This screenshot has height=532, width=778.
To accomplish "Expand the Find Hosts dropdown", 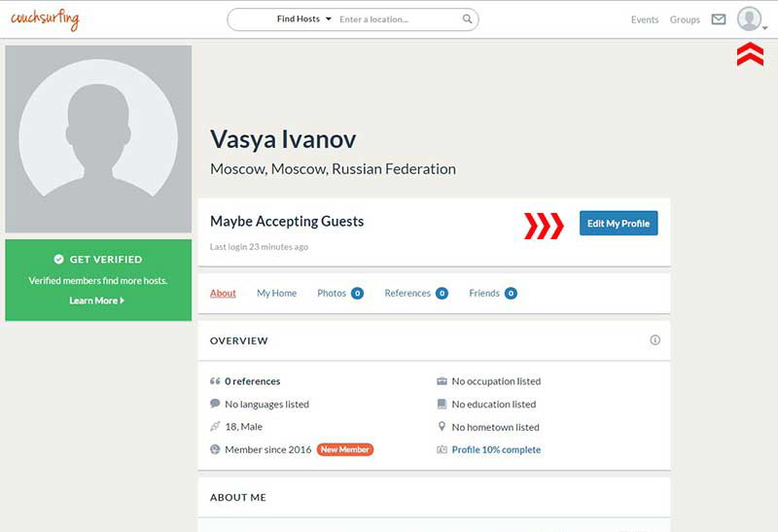I will [x=303, y=18].
